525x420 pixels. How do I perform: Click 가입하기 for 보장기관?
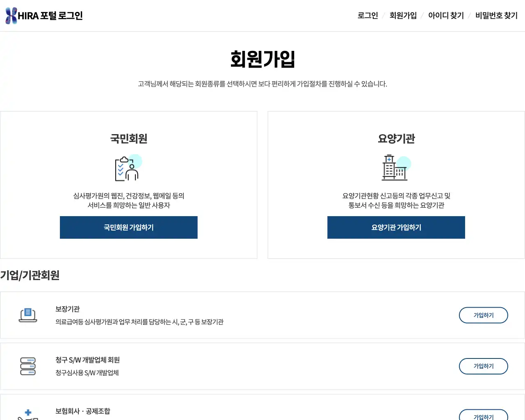click(x=484, y=315)
